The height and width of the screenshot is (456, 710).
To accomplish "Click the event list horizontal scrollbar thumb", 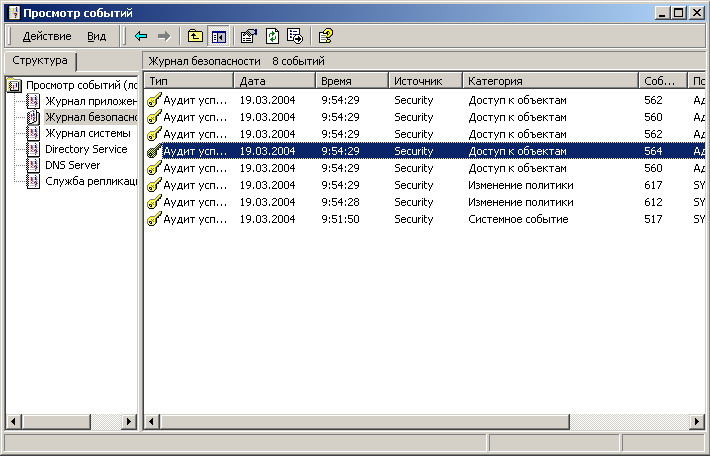I will pos(364,422).
